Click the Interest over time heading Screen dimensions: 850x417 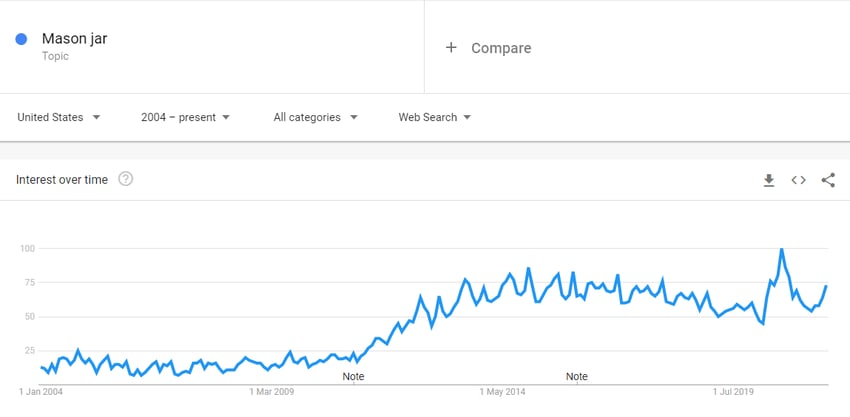(x=62, y=179)
